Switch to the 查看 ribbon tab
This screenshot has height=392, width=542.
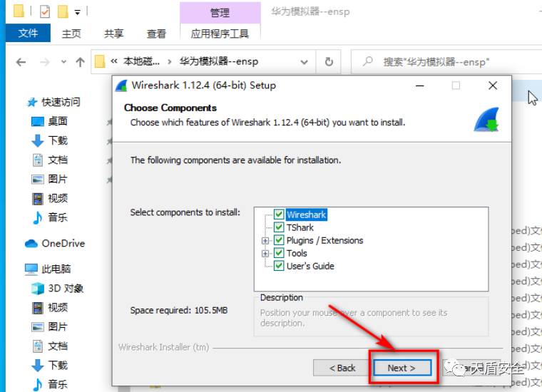pos(156,33)
